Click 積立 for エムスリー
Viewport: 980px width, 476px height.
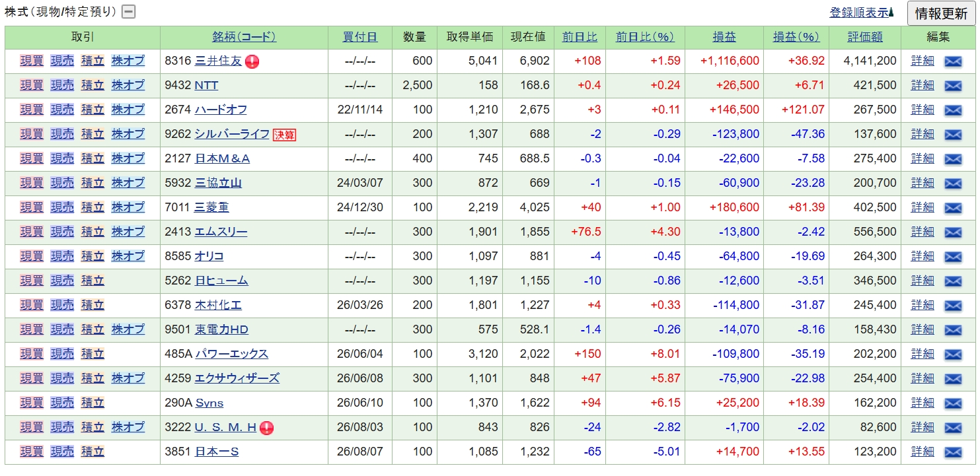[93, 232]
